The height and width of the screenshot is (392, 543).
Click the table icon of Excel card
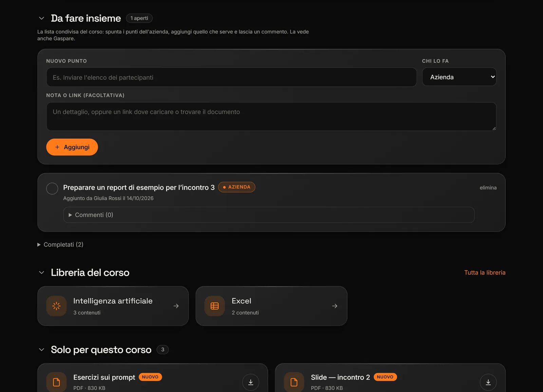click(x=214, y=306)
